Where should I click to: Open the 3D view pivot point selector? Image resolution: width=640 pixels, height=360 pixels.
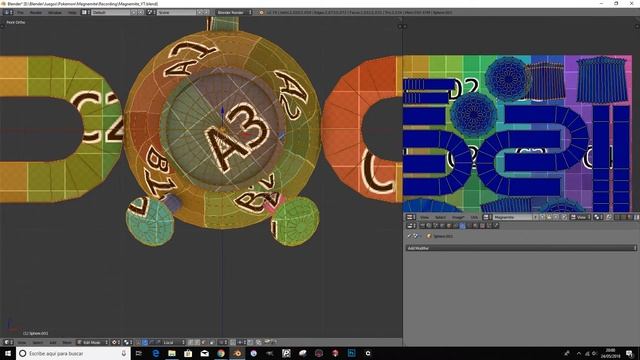[127, 342]
